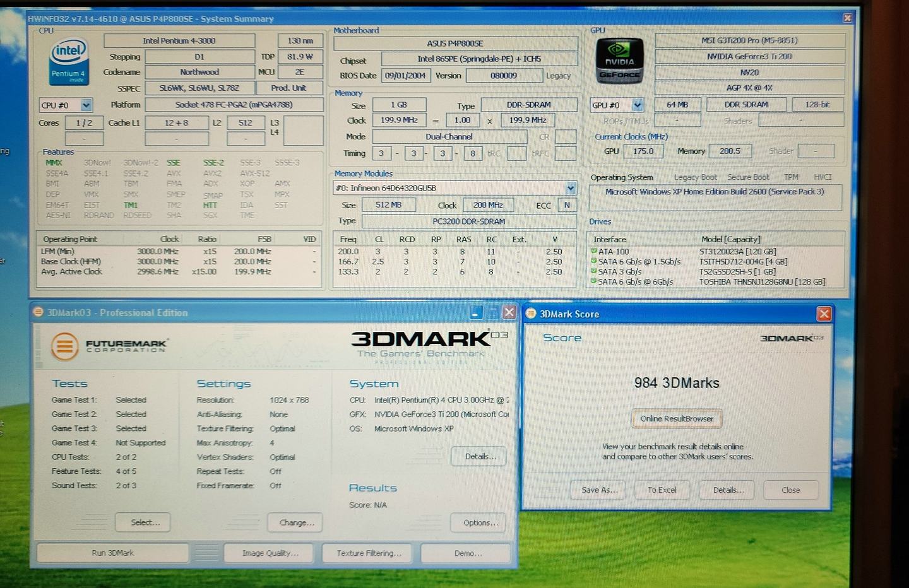Click the Avg. Active Clock row

(179, 271)
